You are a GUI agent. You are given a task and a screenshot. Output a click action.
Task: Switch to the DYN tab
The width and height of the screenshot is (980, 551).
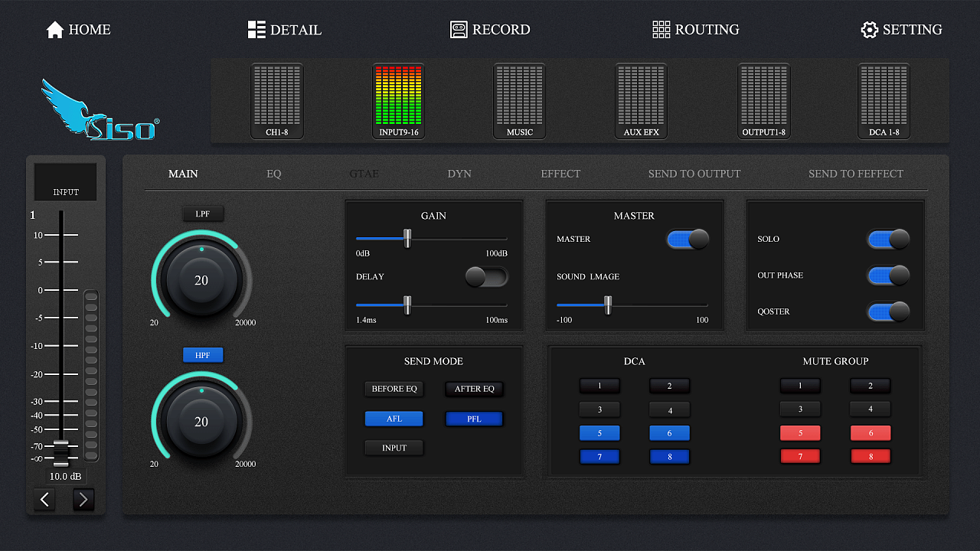[459, 174]
